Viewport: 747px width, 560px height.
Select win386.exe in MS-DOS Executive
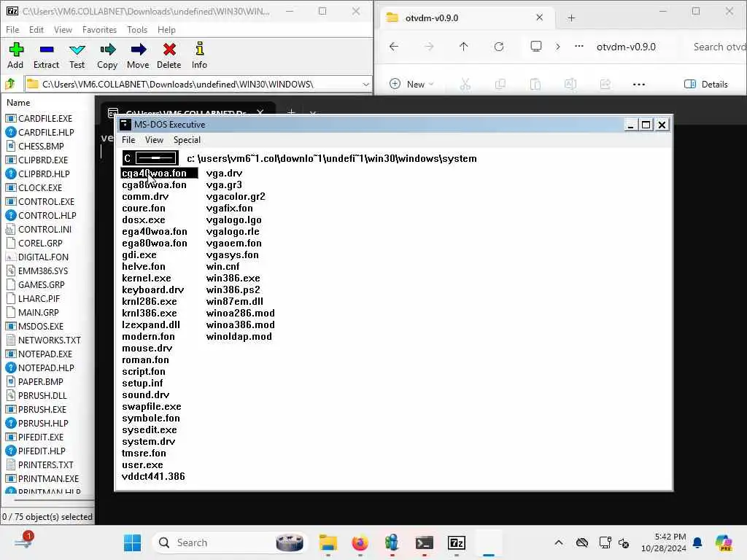[x=233, y=278]
